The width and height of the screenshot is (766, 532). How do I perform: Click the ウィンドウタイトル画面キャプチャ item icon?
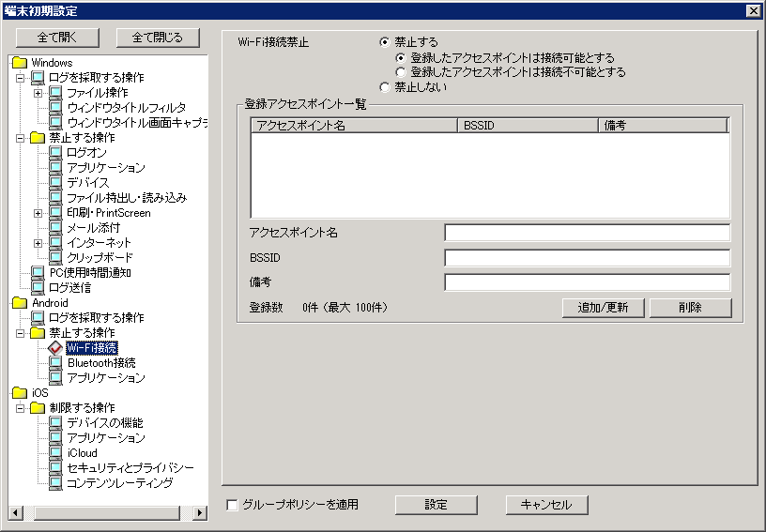coord(55,123)
